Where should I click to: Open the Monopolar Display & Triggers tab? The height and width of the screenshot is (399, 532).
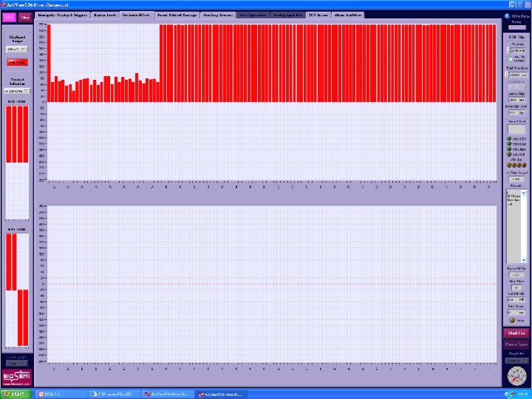point(63,16)
